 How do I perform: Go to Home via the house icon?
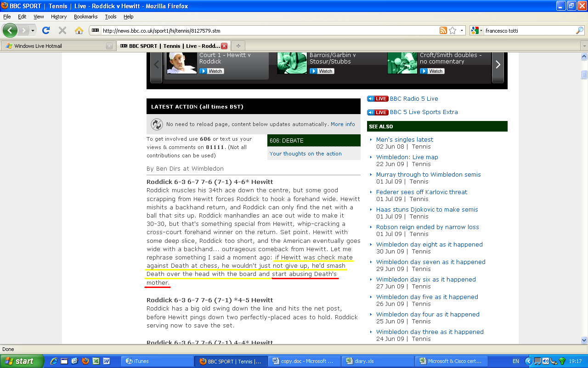point(79,31)
